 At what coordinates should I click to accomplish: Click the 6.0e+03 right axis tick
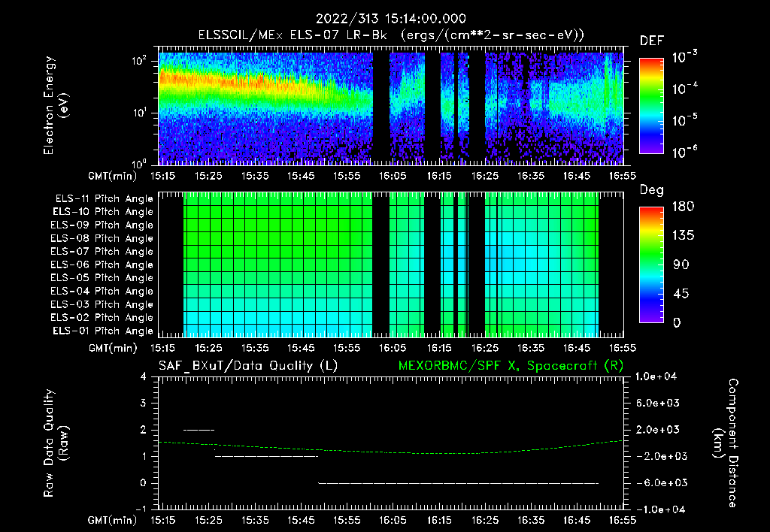click(x=657, y=403)
